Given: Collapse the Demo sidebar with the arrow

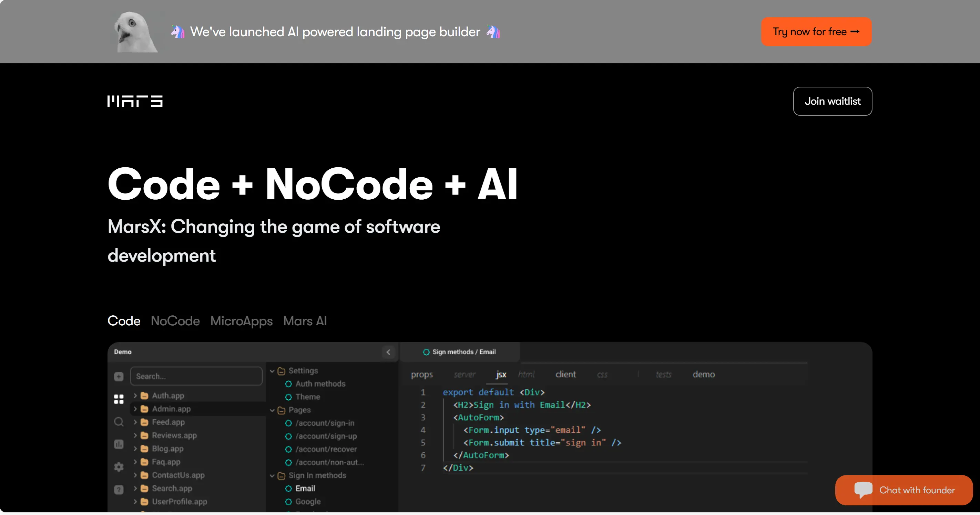Looking at the screenshot, I should tap(388, 352).
